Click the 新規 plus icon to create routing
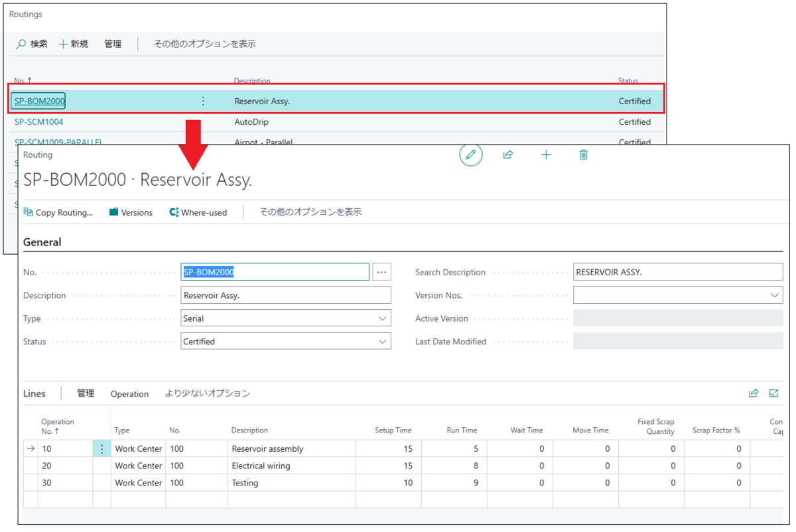Viewport: 796px width, 532px height. click(x=63, y=44)
